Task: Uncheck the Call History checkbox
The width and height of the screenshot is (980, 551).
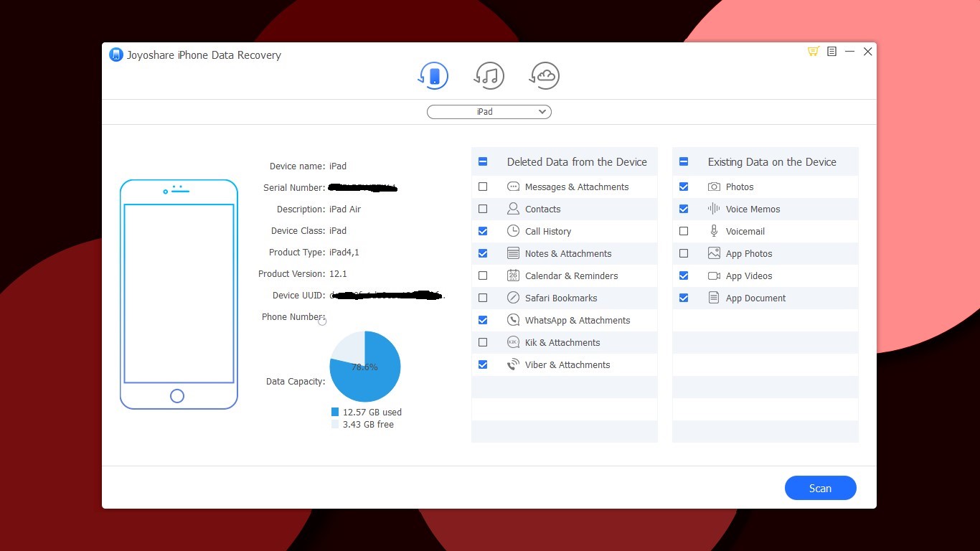Action: (483, 231)
